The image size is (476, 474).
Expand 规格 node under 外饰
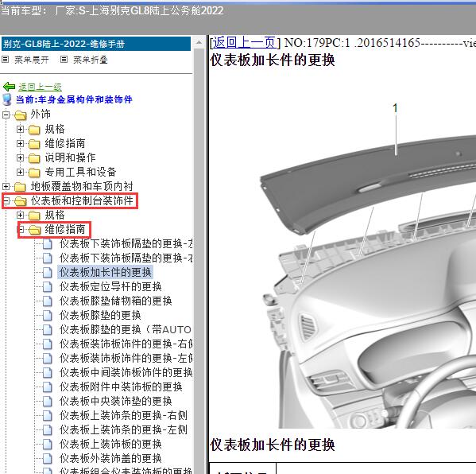coord(20,129)
